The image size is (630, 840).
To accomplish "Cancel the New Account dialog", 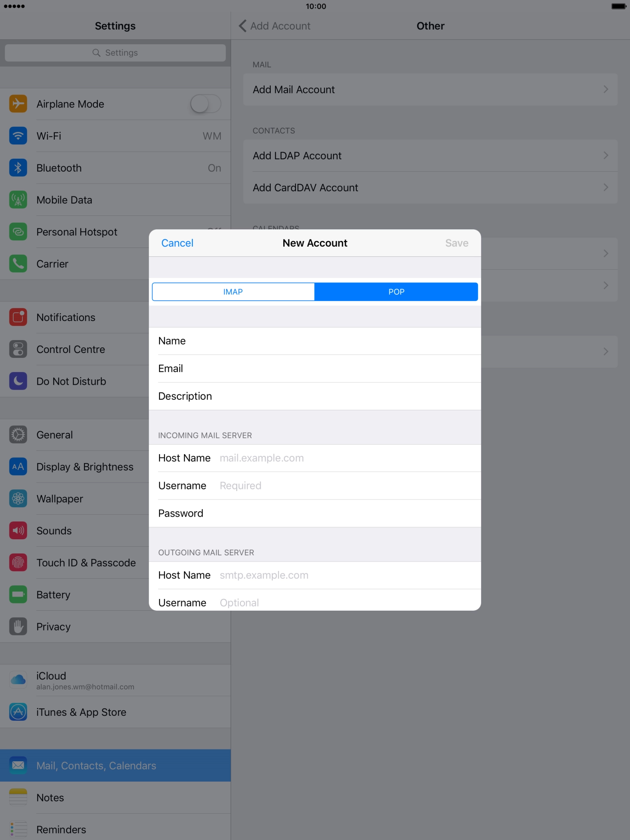I will pyautogui.click(x=177, y=243).
